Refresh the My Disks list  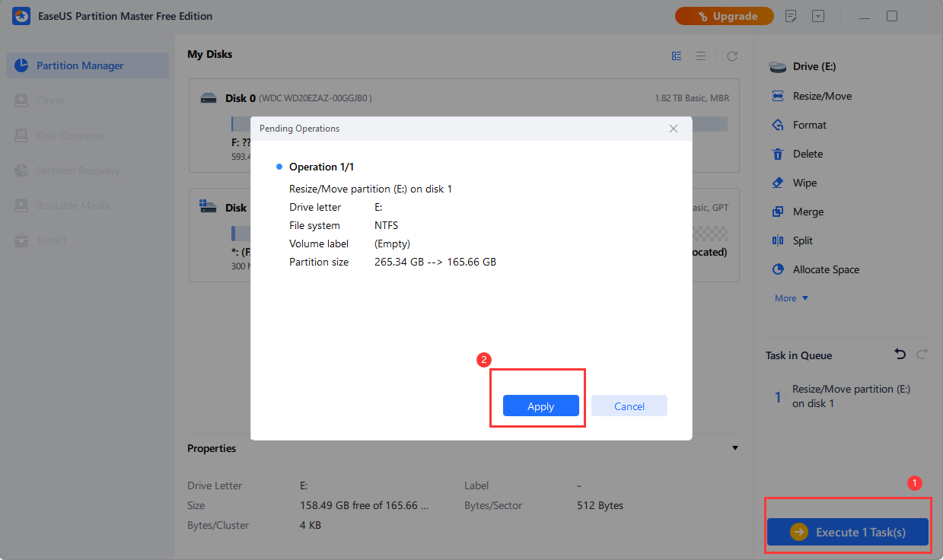[732, 56]
